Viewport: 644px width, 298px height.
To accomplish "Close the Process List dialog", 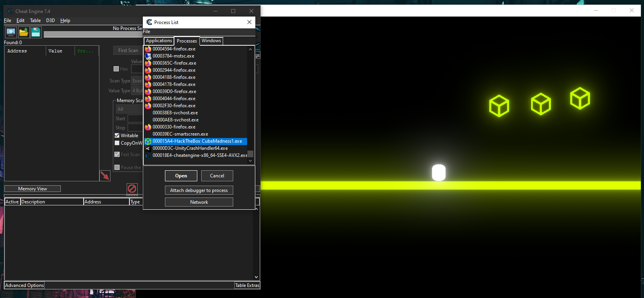I will (x=249, y=22).
